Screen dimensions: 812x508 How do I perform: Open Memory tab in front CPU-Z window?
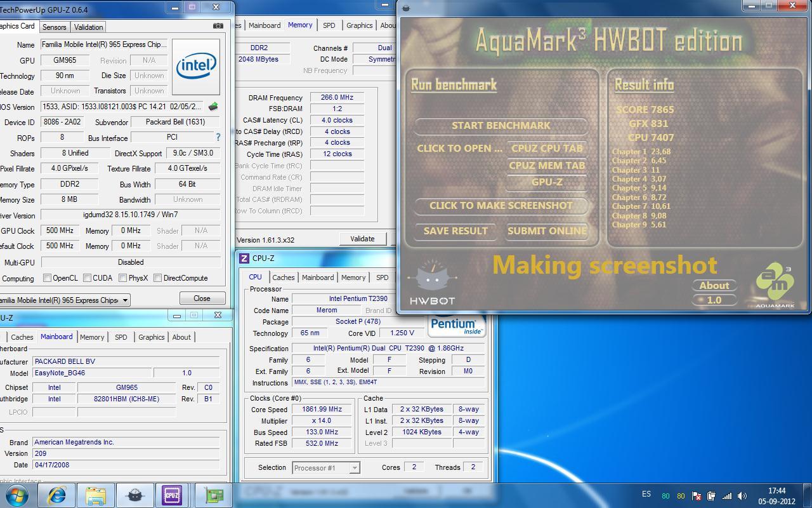(x=353, y=277)
